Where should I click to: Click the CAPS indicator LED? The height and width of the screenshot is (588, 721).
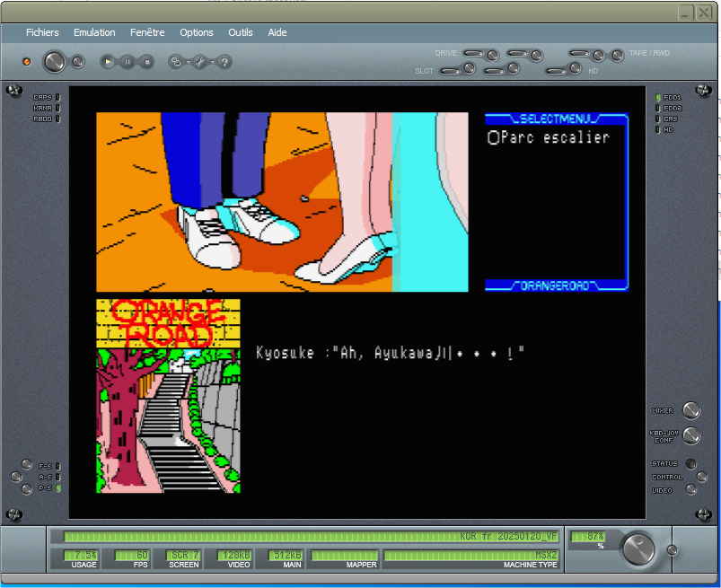[x=58, y=98]
